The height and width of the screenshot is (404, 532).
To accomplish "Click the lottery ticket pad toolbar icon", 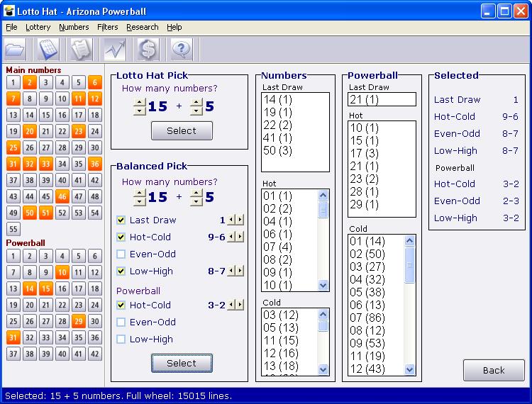I will click(48, 50).
